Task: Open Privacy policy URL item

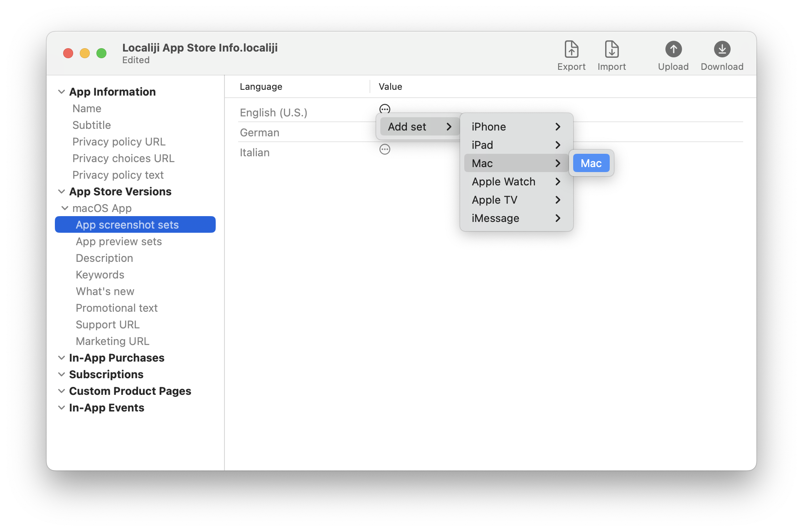Action: coord(119,142)
